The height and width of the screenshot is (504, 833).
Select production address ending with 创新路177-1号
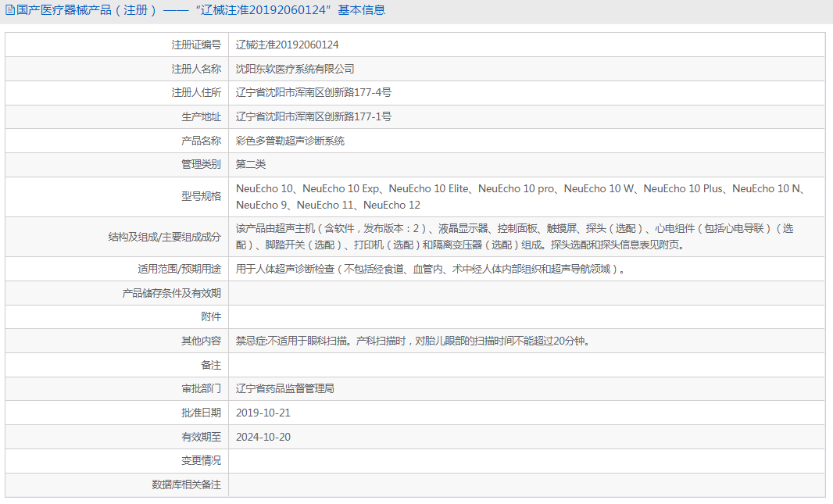tap(313, 117)
